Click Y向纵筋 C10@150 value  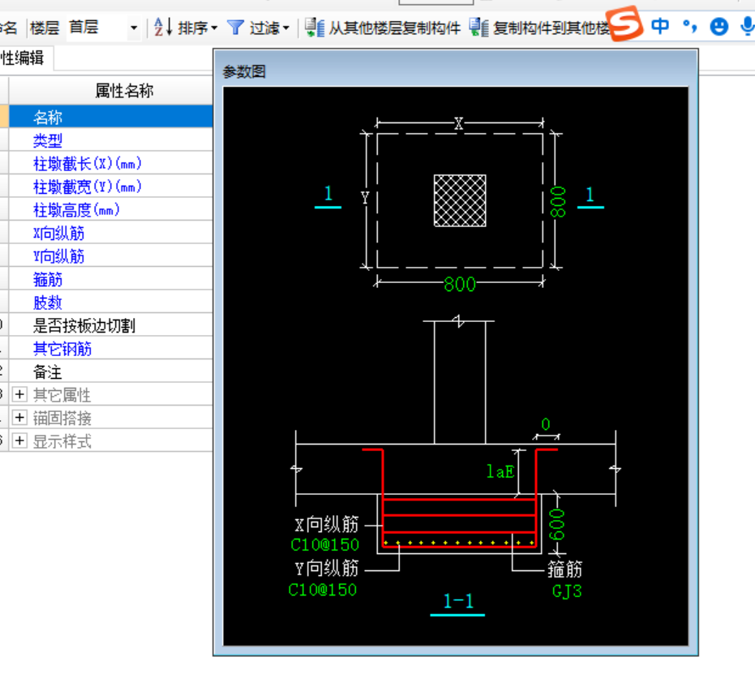click(323, 590)
